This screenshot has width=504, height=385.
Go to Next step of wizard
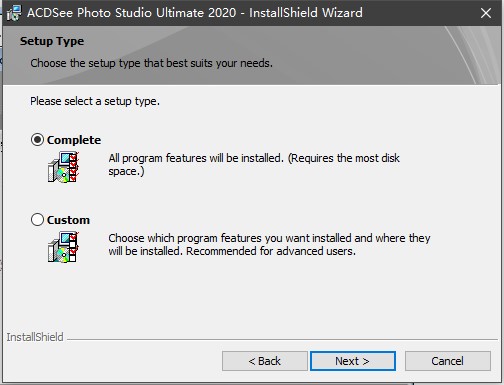coord(353,361)
